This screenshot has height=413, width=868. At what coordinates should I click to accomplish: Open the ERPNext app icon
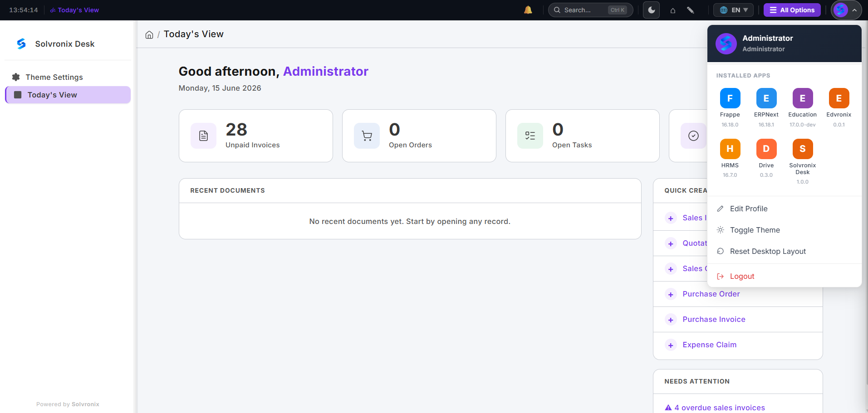(766, 98)
